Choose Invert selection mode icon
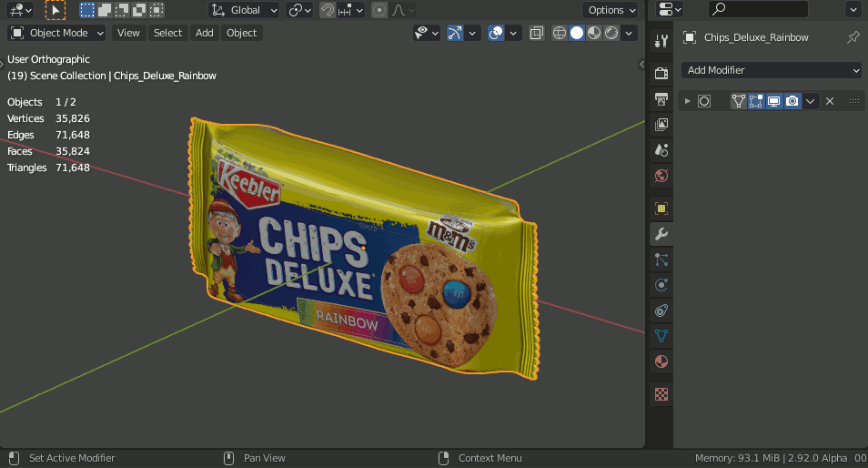The height and width of the screenshot is (468, 868). coord(139,10)
